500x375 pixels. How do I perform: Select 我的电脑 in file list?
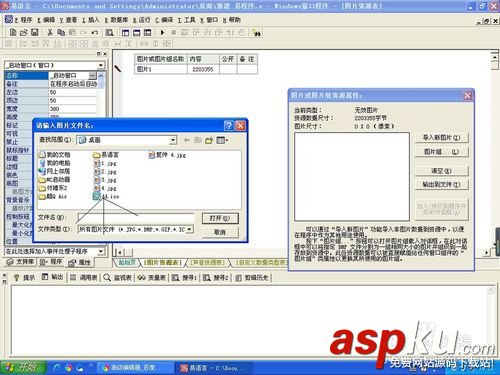click(55, 163)
